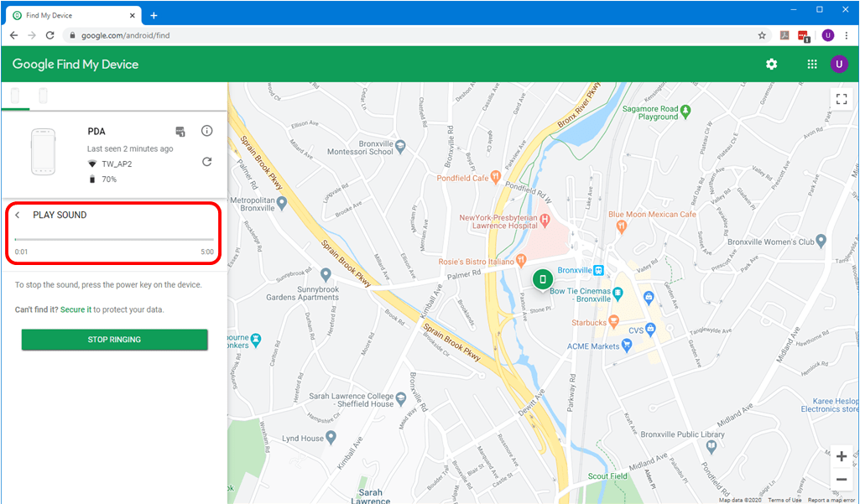Click Pondfield Cafe marker
Screen dimensions: 860x504
[x=495, y=179]
